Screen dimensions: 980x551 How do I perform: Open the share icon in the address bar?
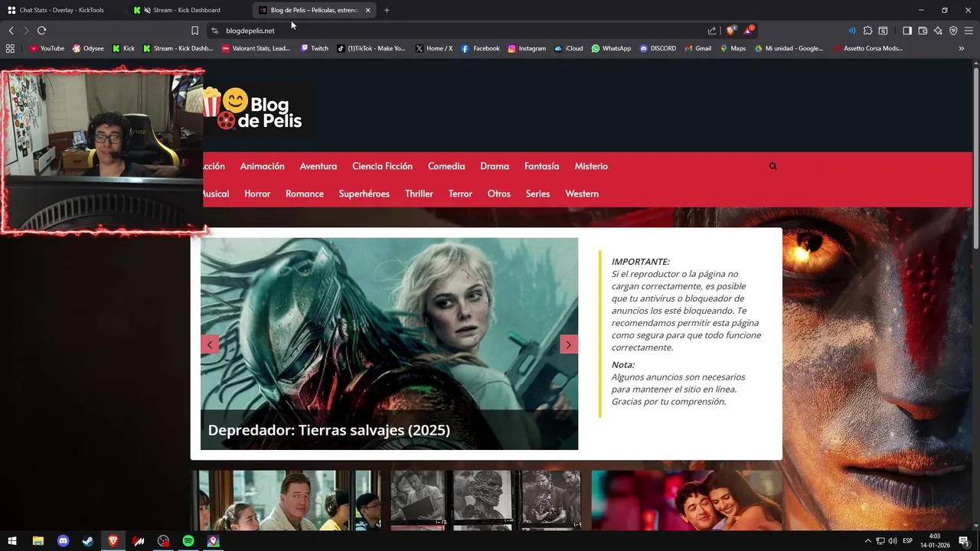[712, 31]
